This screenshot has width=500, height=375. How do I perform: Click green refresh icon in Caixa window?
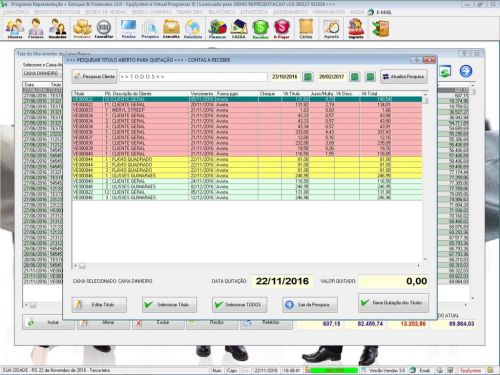click(445, 71)
